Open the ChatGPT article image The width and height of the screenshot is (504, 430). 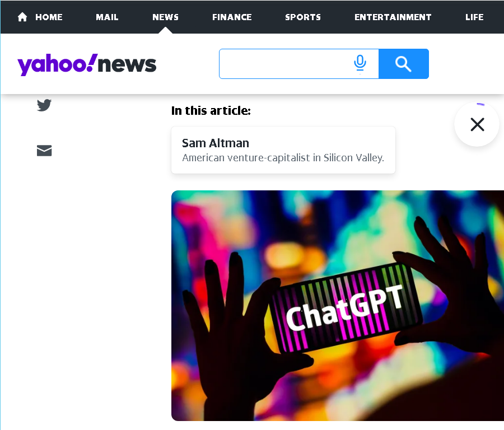[338, 306]
